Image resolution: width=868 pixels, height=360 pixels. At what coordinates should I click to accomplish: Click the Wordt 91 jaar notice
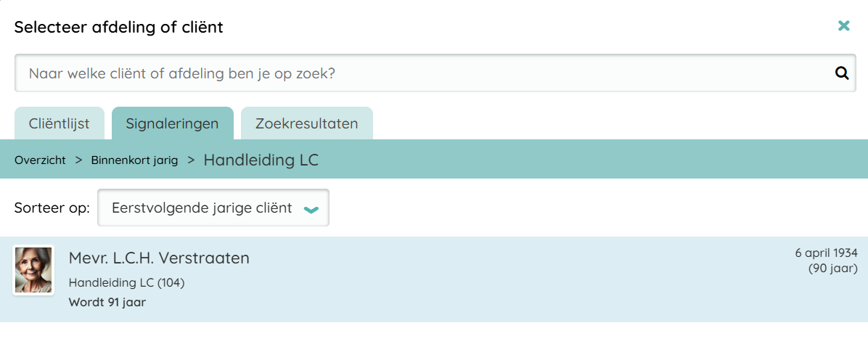click(107, 302)
